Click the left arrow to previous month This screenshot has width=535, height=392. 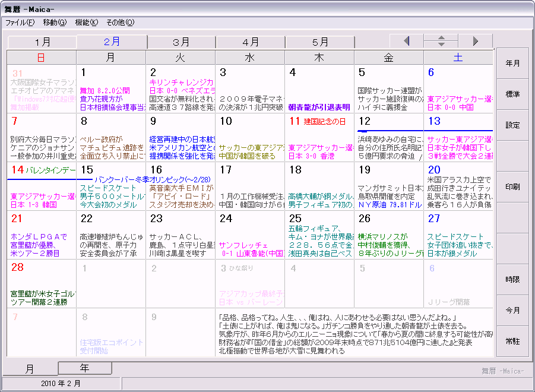point(406,42)
